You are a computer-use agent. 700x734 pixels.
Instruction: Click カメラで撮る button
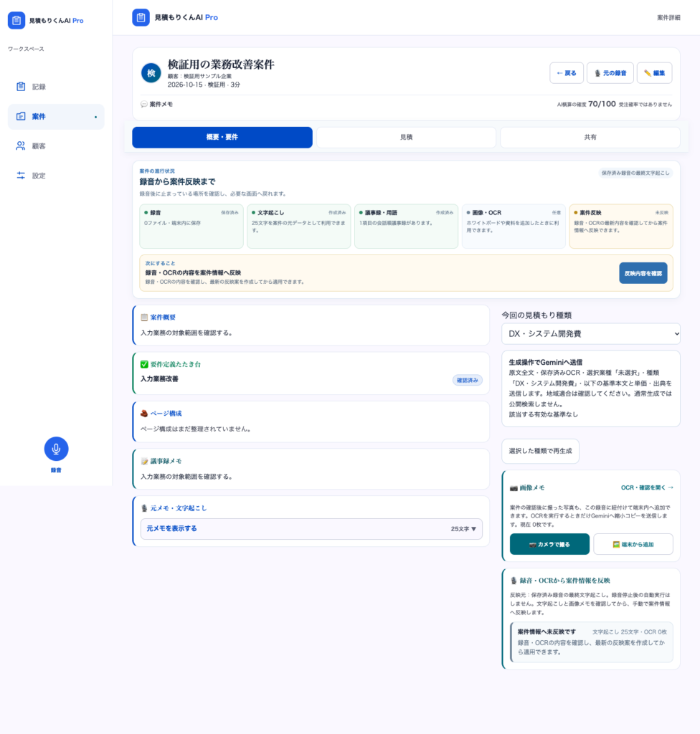pos(549,545)
